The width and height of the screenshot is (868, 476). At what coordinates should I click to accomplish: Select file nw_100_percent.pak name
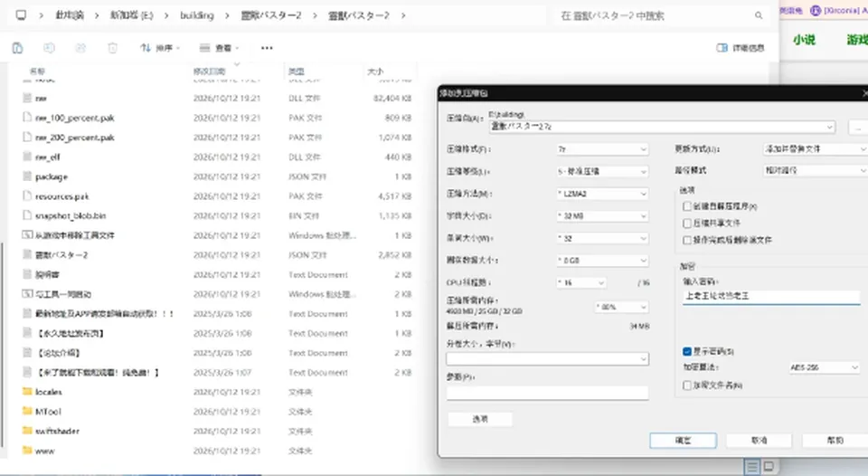[75, 118]
